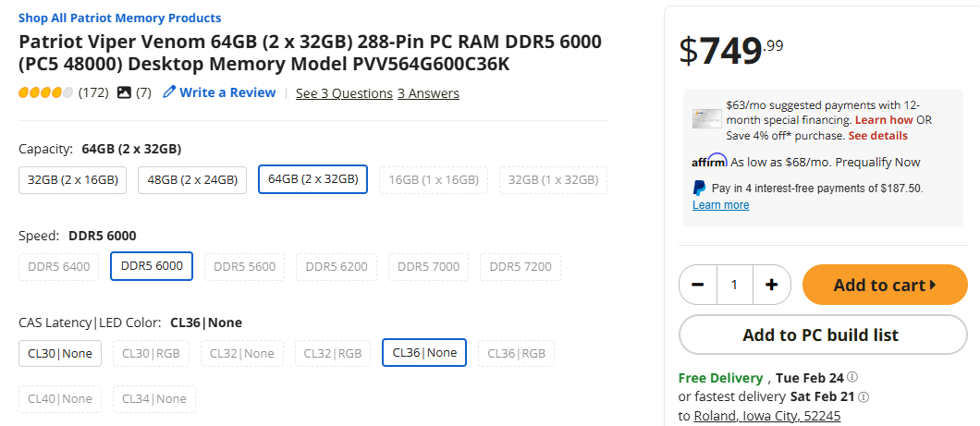This screenshot has height=426, width=980.
Task: Change delivery location Roland, Iowa City
Action: tap(767, 416)
